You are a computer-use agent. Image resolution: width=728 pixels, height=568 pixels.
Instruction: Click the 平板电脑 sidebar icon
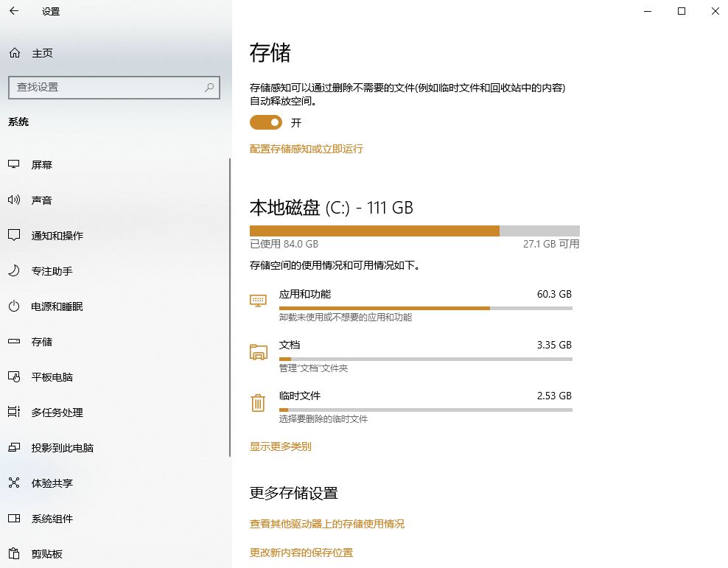pos(13,376)
